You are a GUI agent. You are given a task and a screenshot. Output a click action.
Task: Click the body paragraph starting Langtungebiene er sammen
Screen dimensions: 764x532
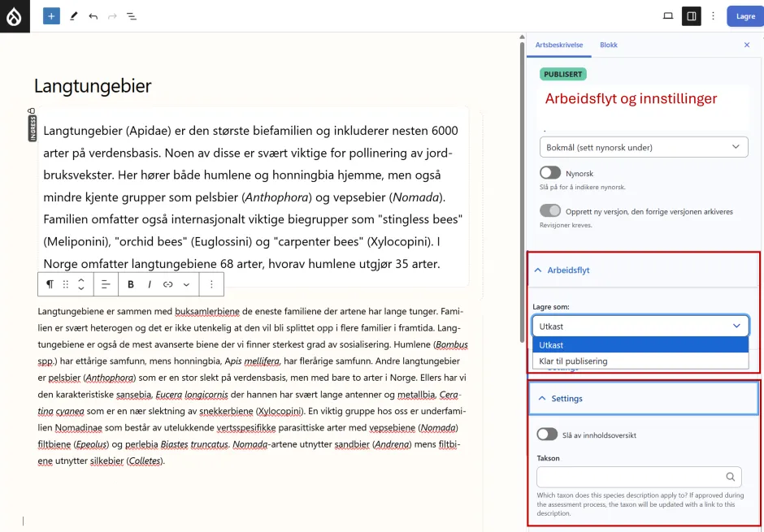(x=253, y=386)
